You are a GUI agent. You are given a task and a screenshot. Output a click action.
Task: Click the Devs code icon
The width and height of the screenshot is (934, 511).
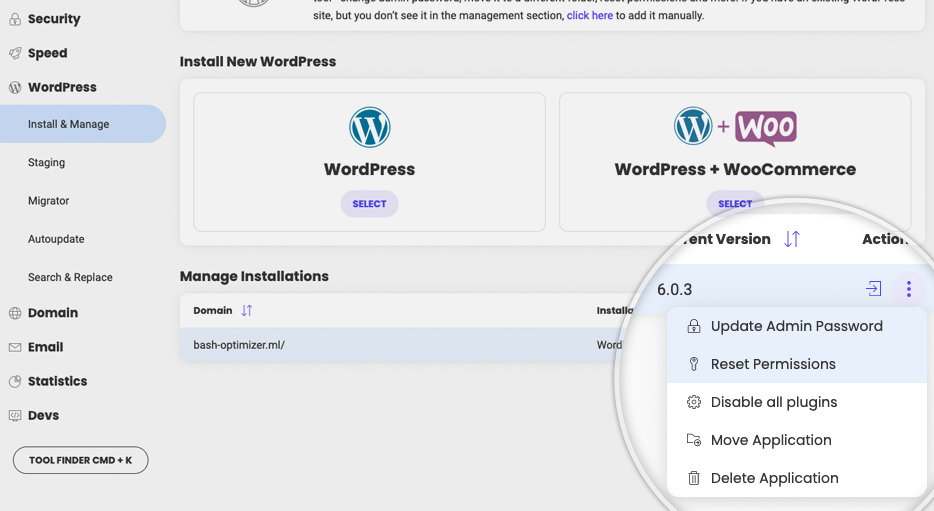coord(15,416)
